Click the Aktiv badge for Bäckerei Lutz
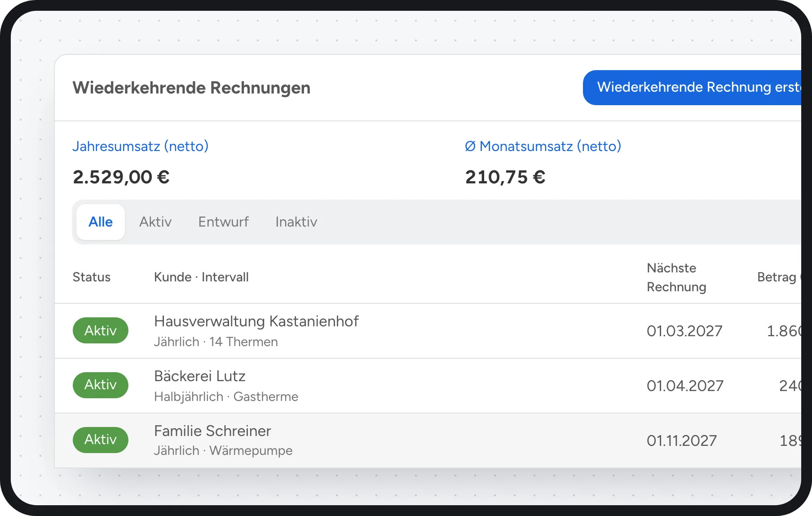 pos(101,385)
